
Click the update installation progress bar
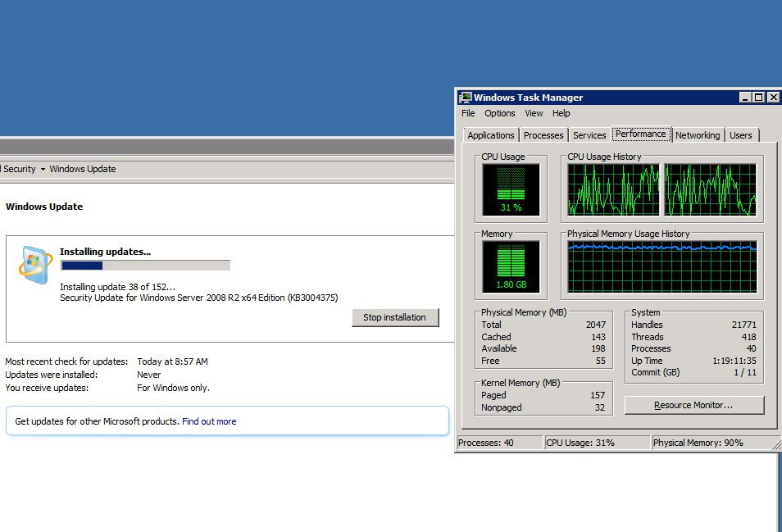point(145,266)
